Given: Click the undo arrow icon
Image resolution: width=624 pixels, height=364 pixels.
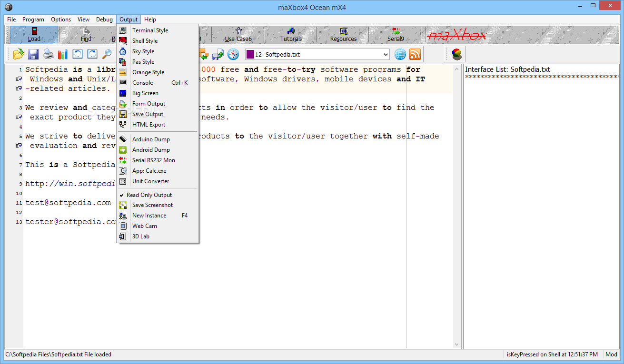Looking at the screenshot, I should [x=78, y=54].
